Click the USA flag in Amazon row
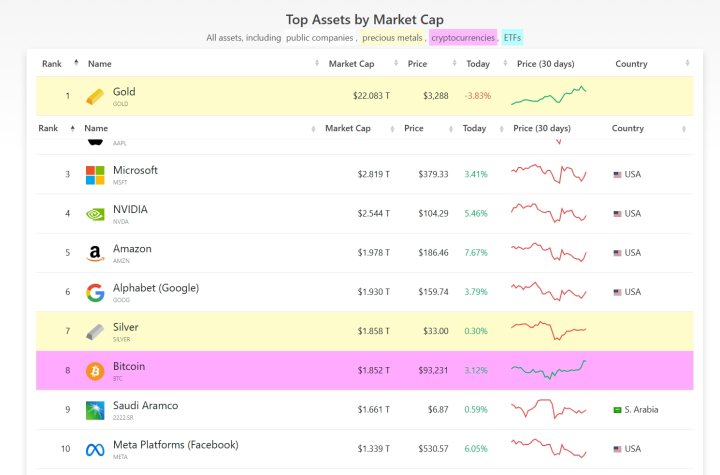 tap(618, 253)
